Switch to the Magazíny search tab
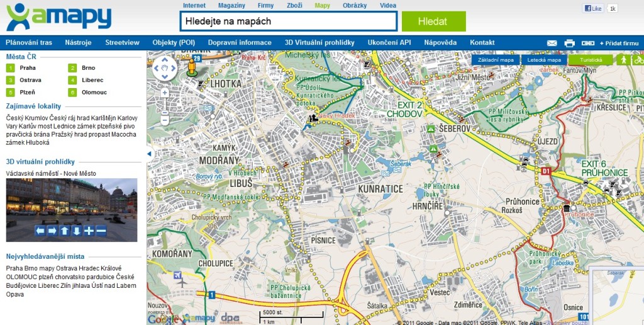The image size is (644, 325). tap(231, 5)
